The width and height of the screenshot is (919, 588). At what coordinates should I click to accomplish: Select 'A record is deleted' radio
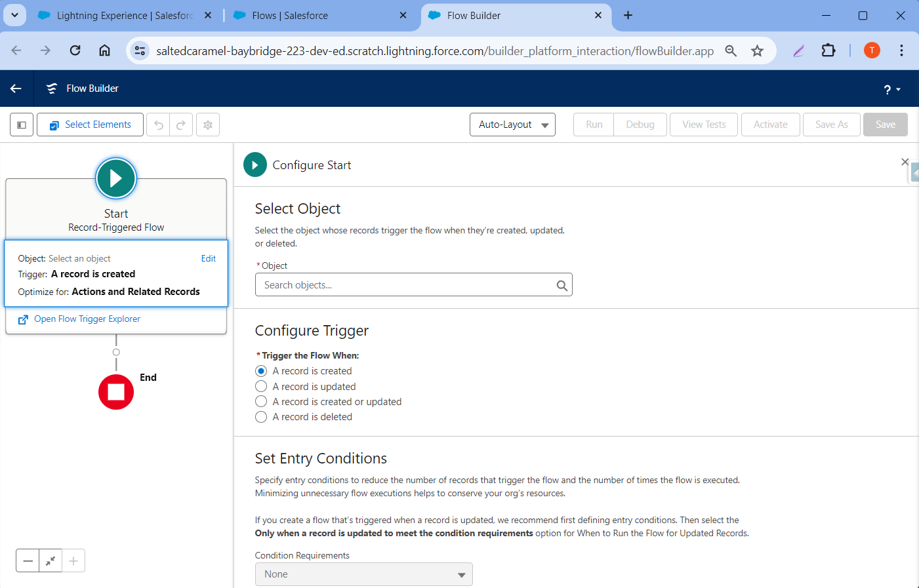[x=261, y=417]
